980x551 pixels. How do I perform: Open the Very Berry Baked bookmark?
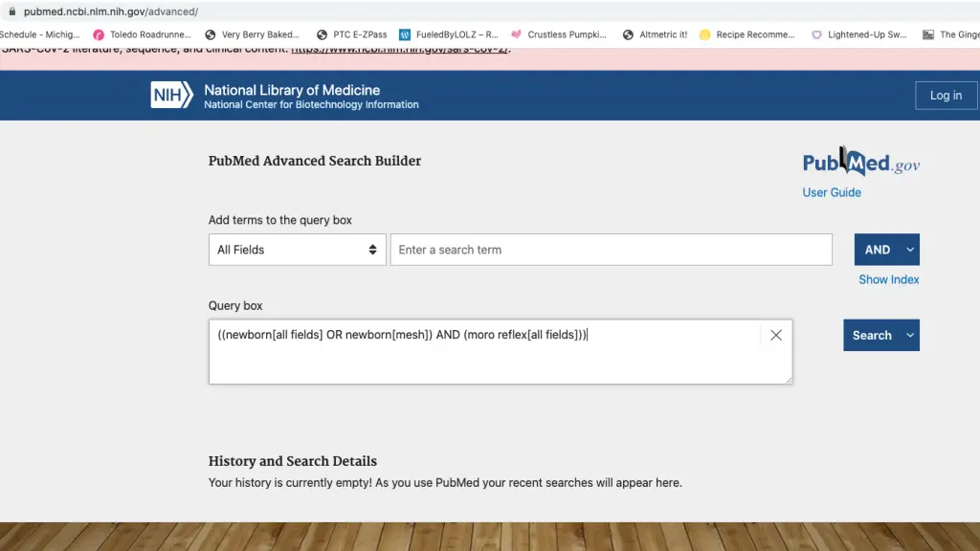[253, 35]
